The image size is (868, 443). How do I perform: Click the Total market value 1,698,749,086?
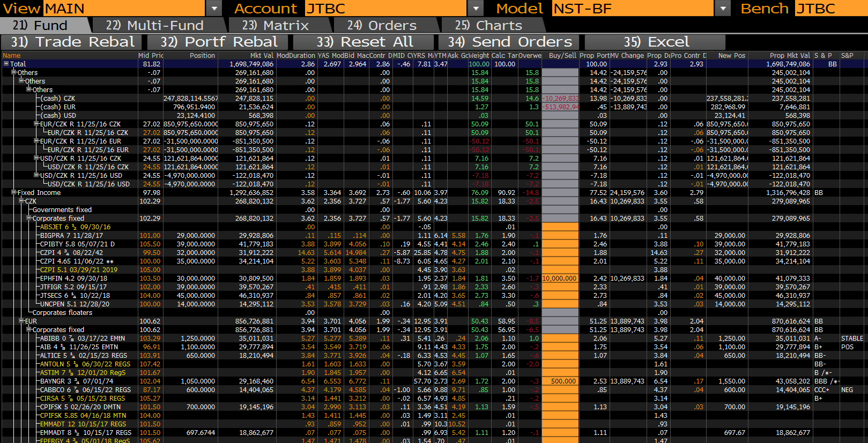[x=251, y=64]
